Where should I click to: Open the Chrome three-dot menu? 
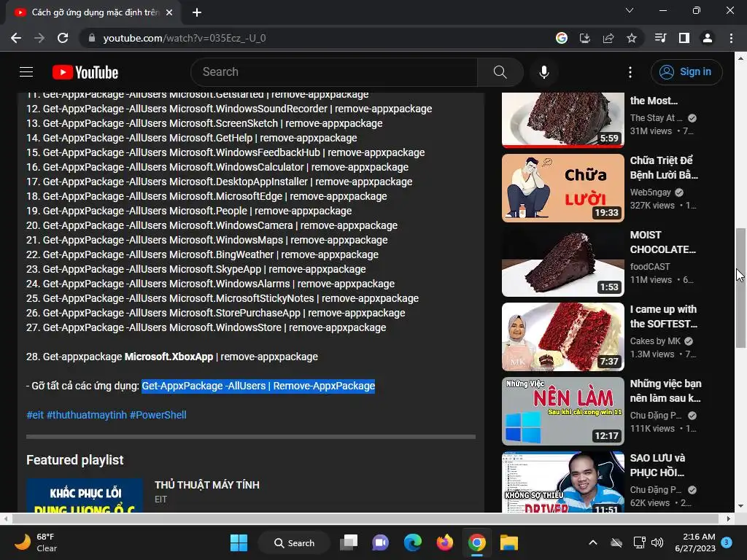(731, 38)
